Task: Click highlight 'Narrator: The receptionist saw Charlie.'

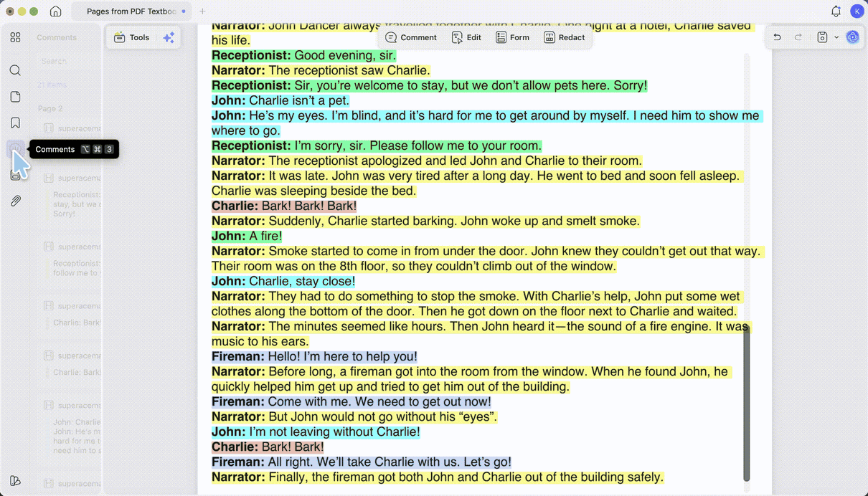Action: point(321,70)
